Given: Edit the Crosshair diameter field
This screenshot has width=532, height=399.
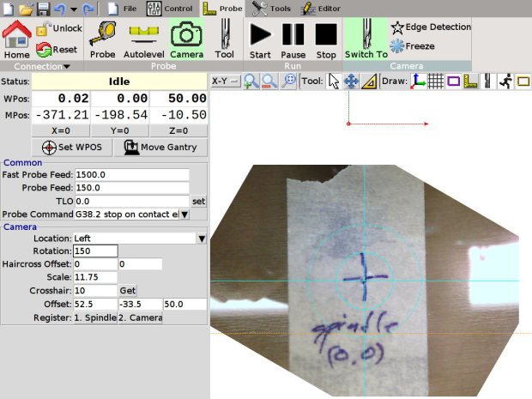Looking at the screenshot, I should [x=95, y=291].
